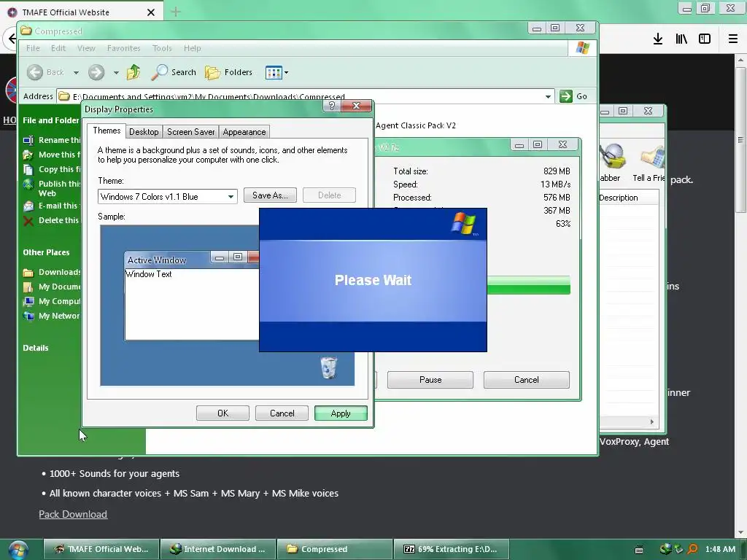Switch to Internet Download taskbar button

[217, 549]
